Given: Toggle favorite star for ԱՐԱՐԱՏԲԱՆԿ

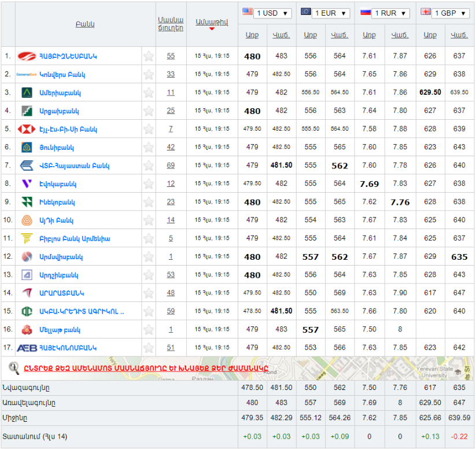Looking at the screenshot, I should [149, 293].
